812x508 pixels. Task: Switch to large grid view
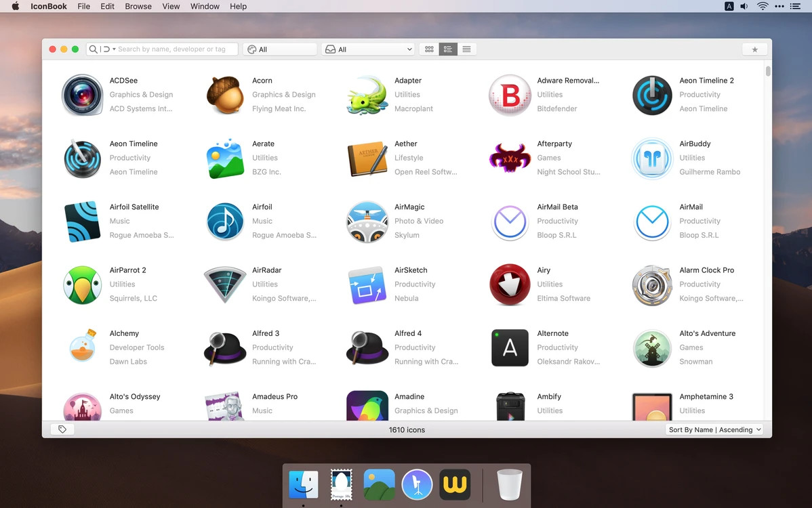[429, 49]
